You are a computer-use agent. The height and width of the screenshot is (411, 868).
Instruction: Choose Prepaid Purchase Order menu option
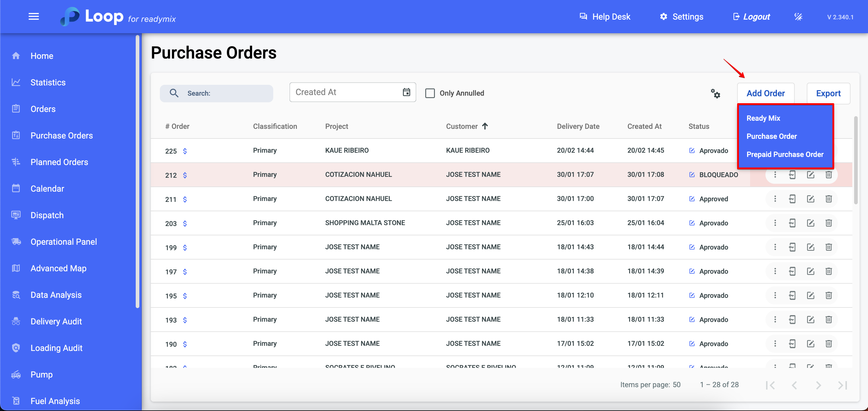pos(784,155)
